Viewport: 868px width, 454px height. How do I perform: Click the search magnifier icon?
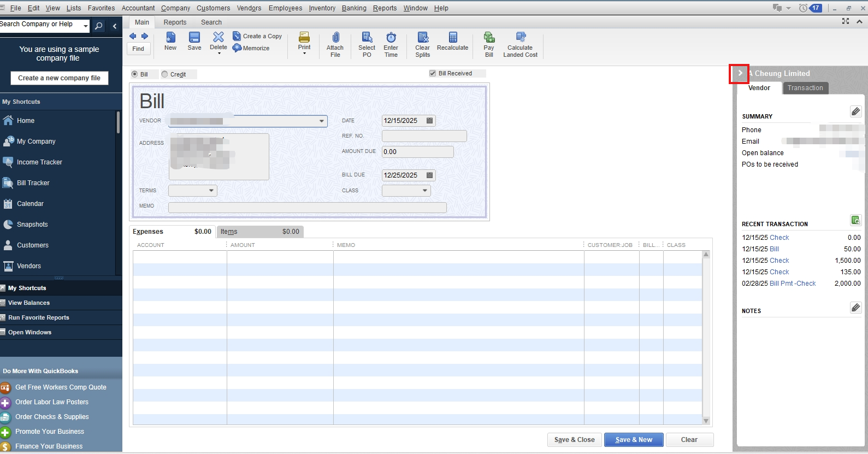coord(99,26)
